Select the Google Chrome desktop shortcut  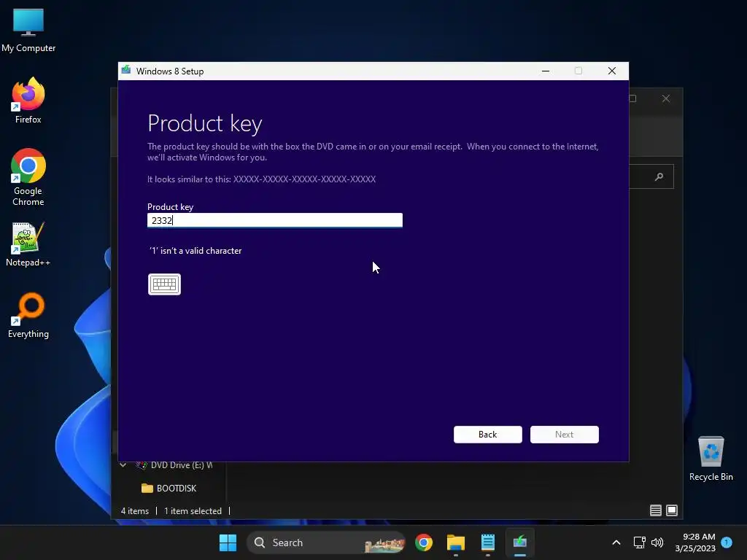[28, 177]
